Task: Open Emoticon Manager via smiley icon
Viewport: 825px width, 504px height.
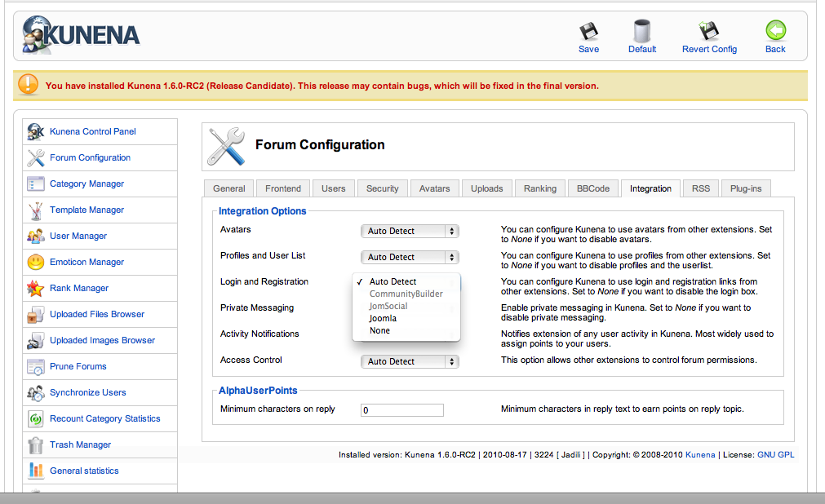Action: point(36,263)
